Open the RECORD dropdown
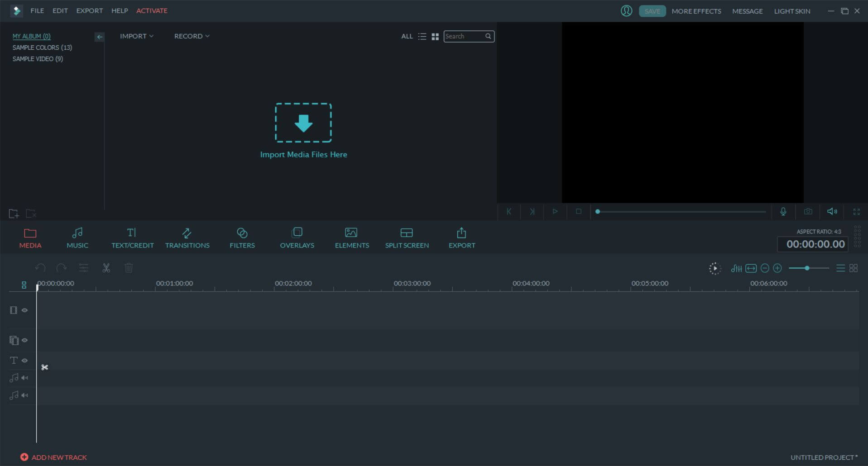The height and width of the screenshot is (466, 868). (x=192, y=36)
